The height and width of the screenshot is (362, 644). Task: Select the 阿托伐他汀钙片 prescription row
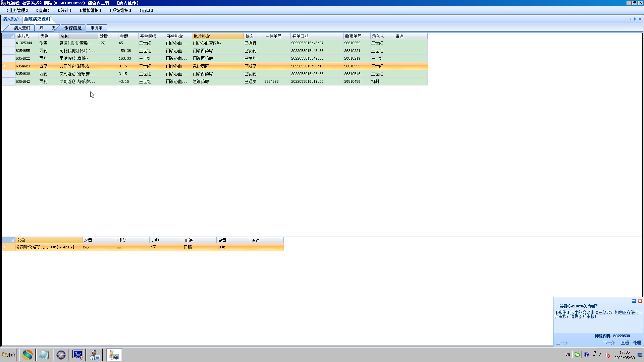(x=77, y=51)
